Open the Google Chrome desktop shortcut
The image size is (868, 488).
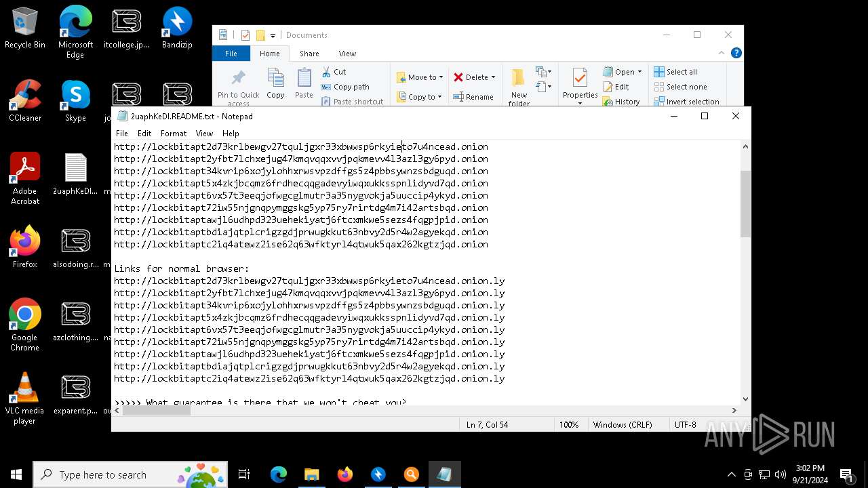click(x=25, y=325)
